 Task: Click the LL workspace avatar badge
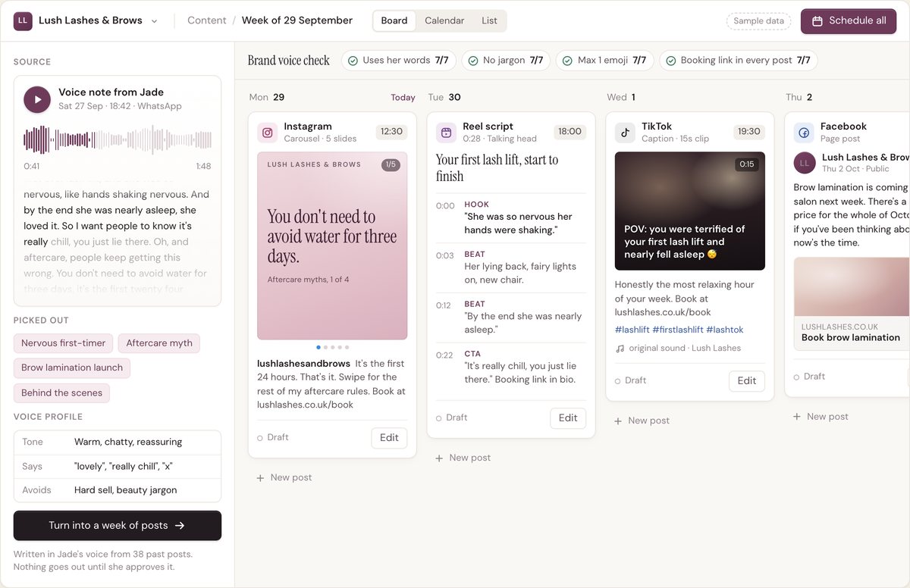(23, 20)
